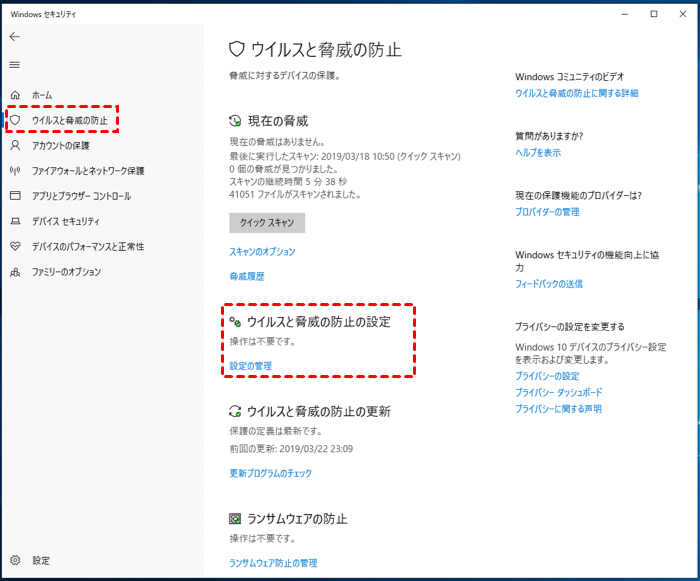Open the プロバイダーの管理 link

(x=547, y=212)
